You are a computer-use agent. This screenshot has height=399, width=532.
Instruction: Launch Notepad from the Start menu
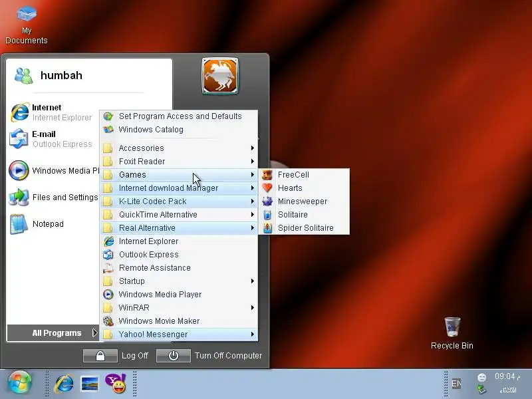tap(37, 224)
